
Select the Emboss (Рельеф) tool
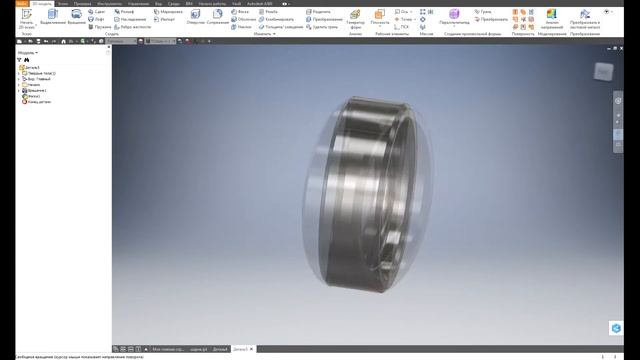click(124, 12)
